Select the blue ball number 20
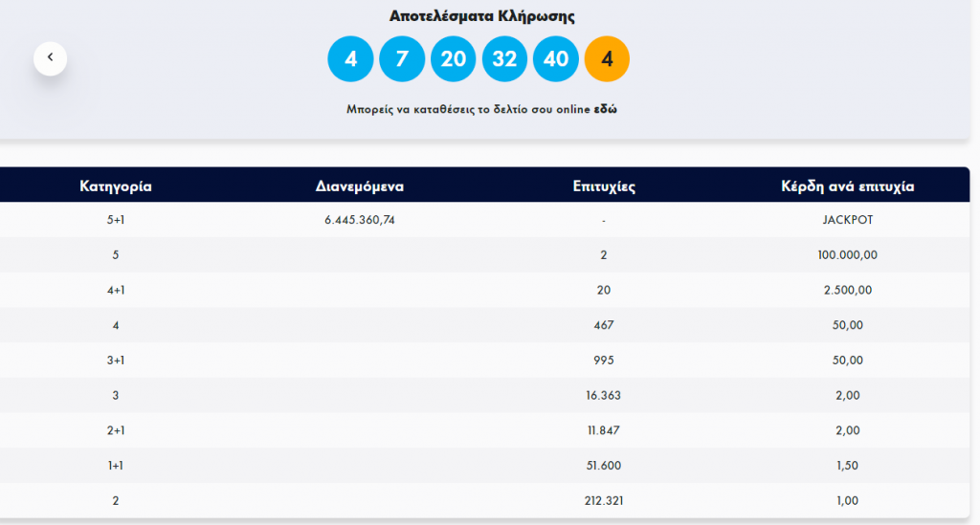The width and height of the screenshot is (980, 525). (453, 58)
